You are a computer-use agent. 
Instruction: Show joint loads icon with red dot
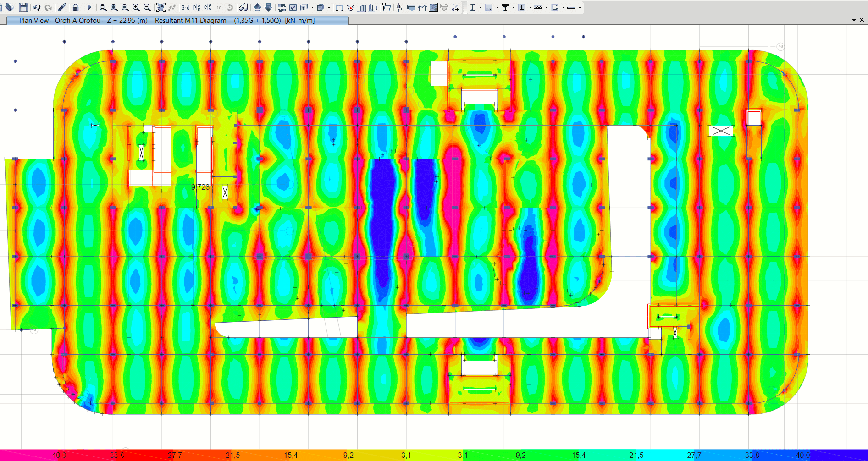[x=351, y=7]
